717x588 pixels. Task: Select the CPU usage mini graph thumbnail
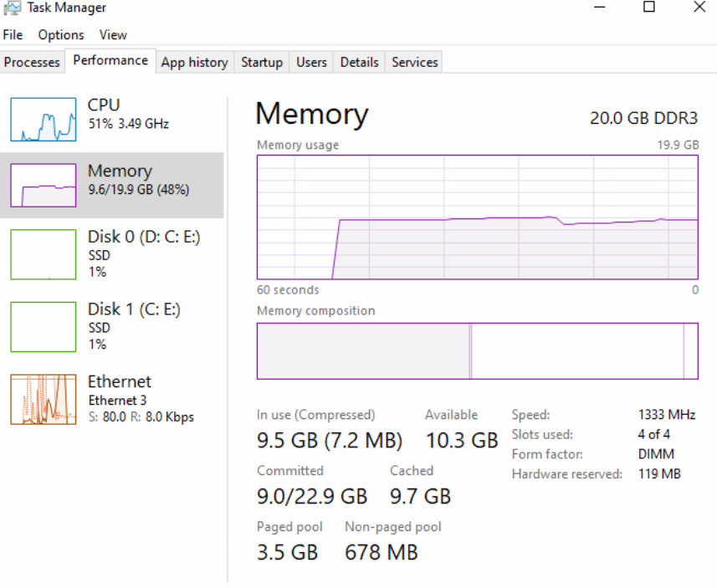tap(44, 119)
